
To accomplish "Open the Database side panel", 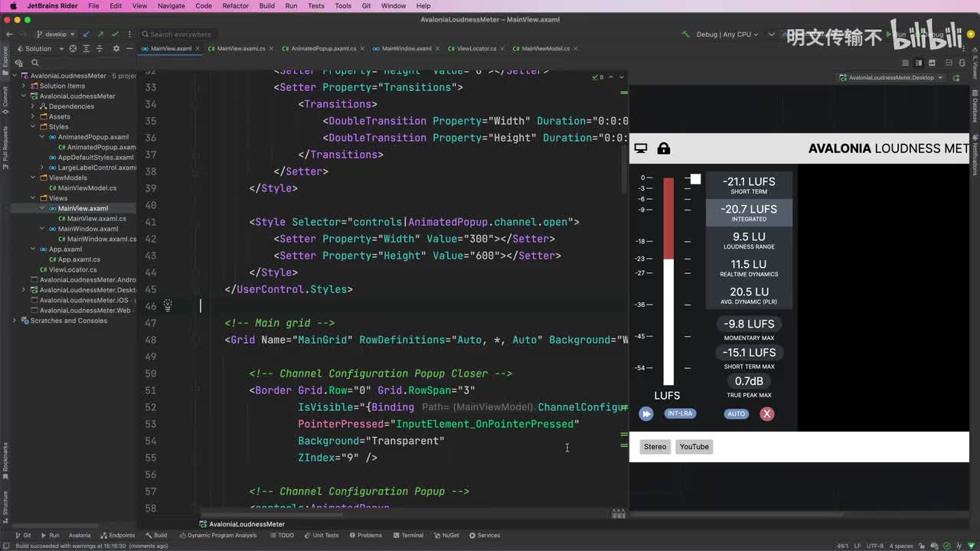I will click(975, 108).
